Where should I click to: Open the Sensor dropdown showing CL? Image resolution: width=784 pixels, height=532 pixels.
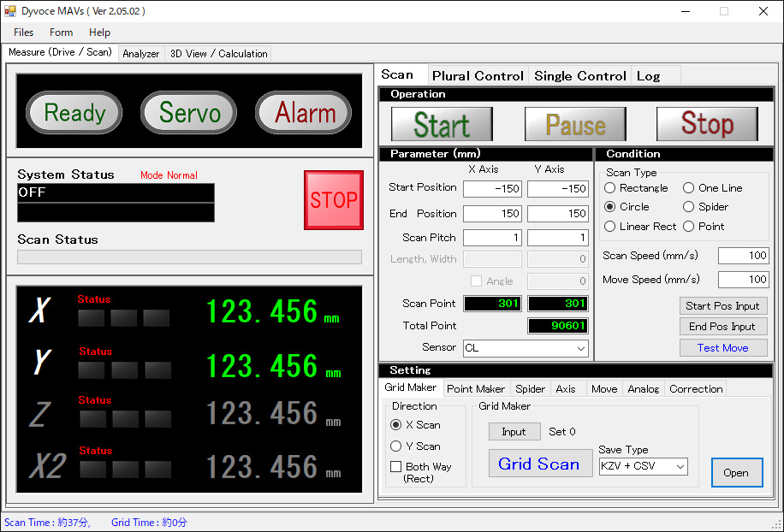tap(581, 348)
